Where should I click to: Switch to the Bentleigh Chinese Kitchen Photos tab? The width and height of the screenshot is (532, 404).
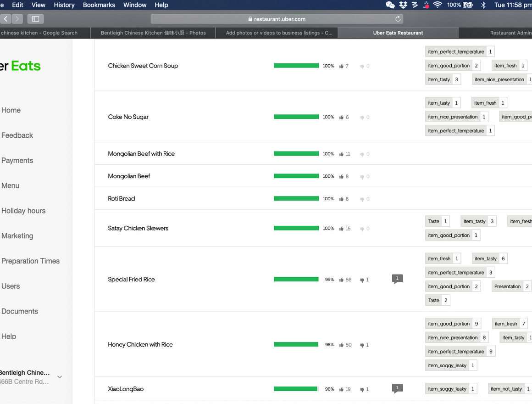pos(153,33)
